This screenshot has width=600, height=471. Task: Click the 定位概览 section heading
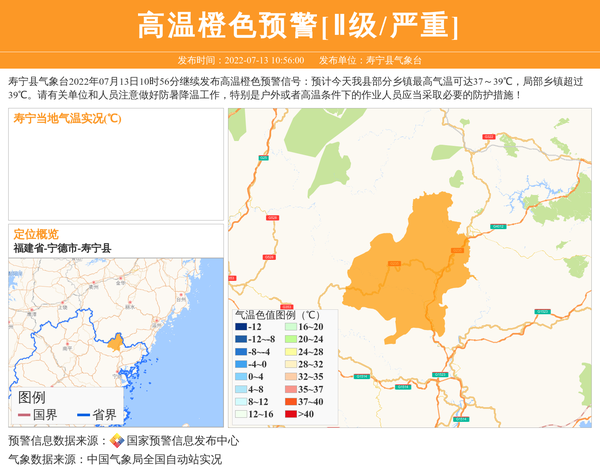36,234
